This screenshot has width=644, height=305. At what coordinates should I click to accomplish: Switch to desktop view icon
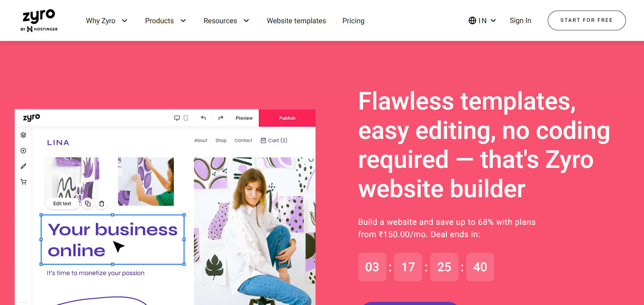click(x=177, y=118)
